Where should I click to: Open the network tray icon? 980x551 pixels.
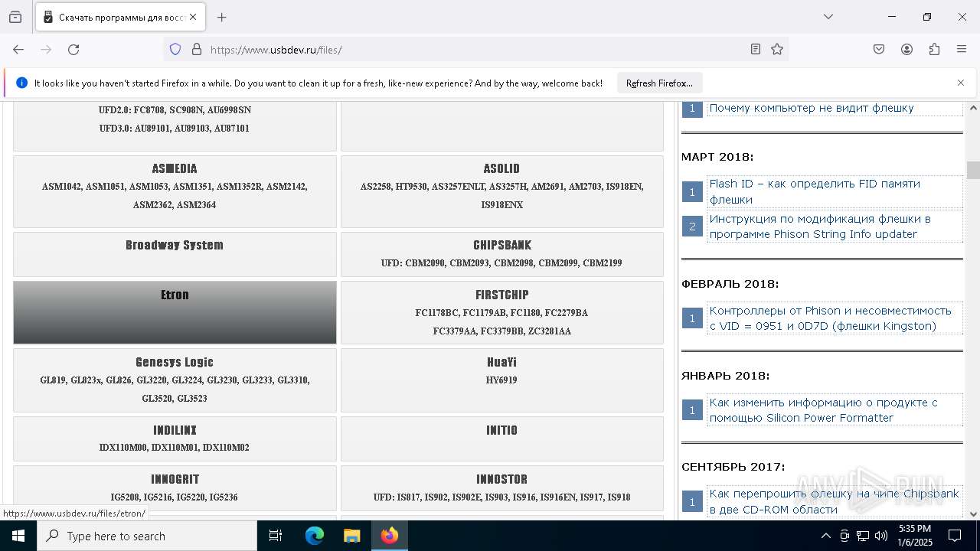click(x=863, y=536)
